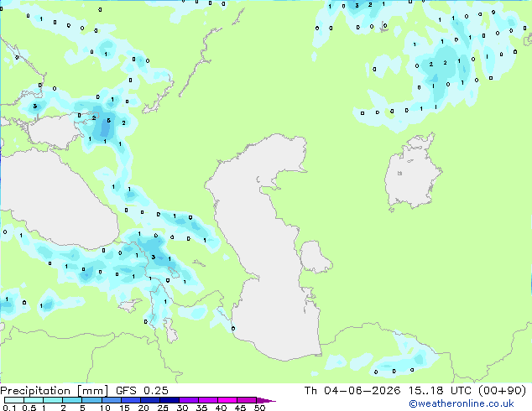Select the 25–30 mm navy legend swatch
Image resolution: width=532 pixels, height=411 pixels.
pyautogui.click(x=170, y=400)
